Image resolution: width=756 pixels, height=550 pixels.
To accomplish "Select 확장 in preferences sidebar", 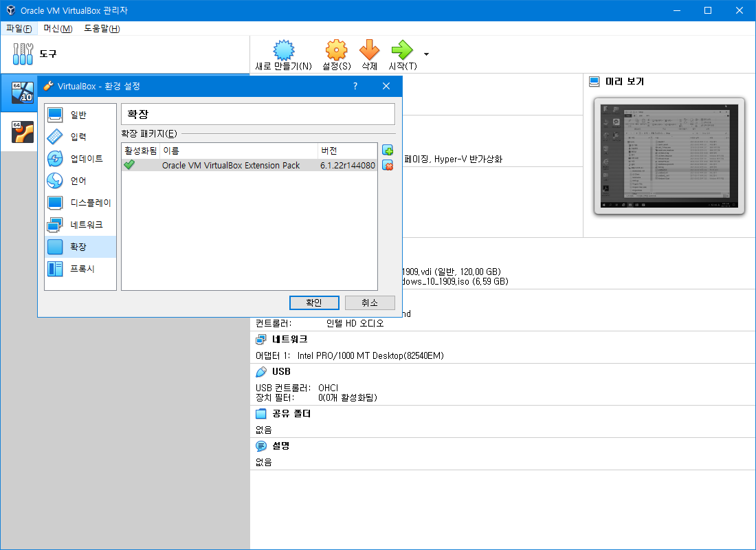I will coord(80,247).
